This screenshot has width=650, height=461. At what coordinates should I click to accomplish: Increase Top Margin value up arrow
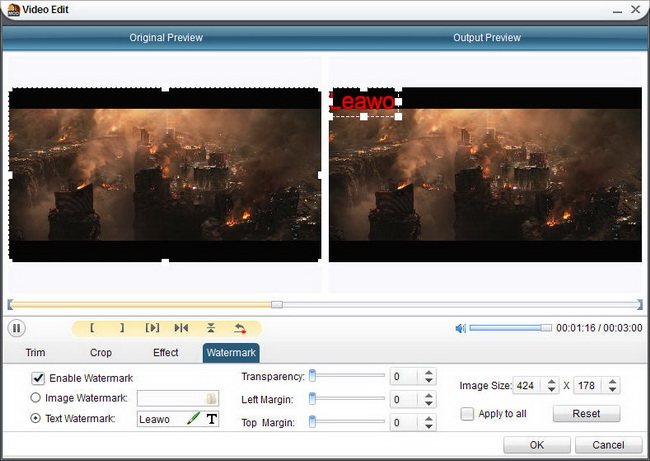point(429,419)
